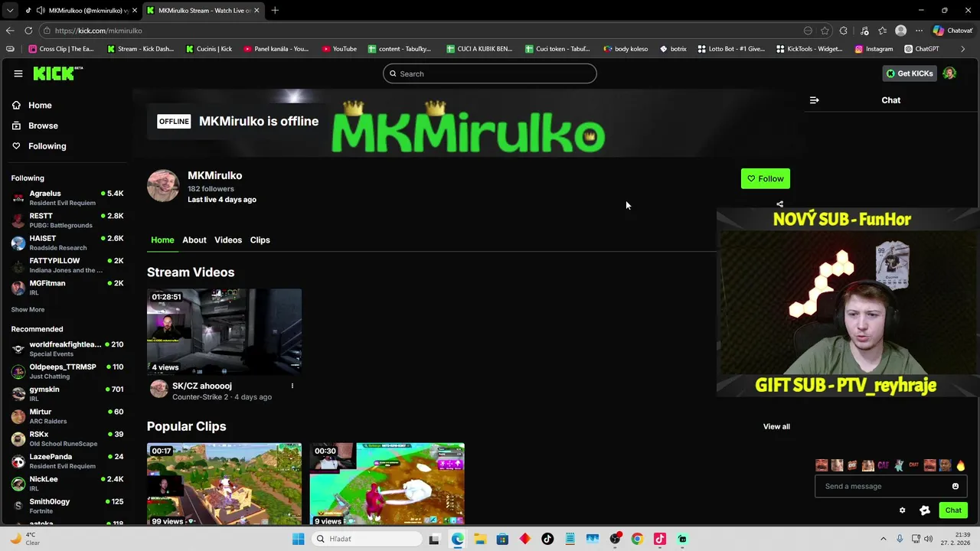
Task: Click the gift subs icon beside Chat button
Action: pyautogui.click(x=925, y=510)
